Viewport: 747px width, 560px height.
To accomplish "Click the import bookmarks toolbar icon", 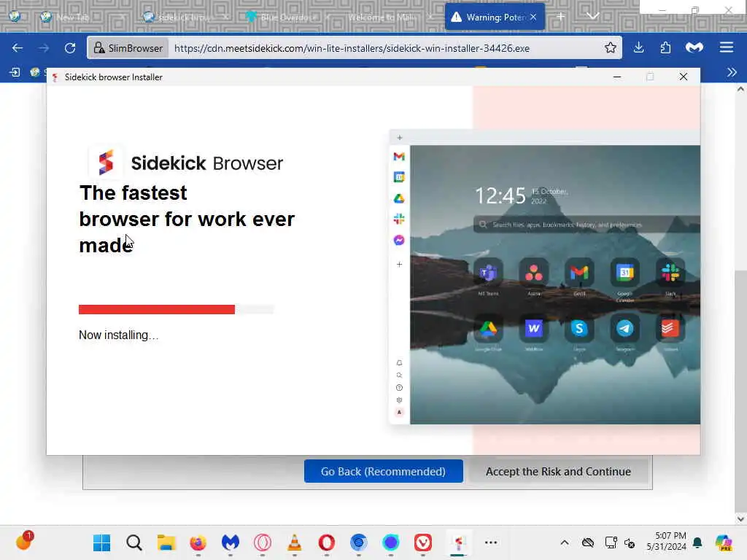I will [x=15, y=72].
